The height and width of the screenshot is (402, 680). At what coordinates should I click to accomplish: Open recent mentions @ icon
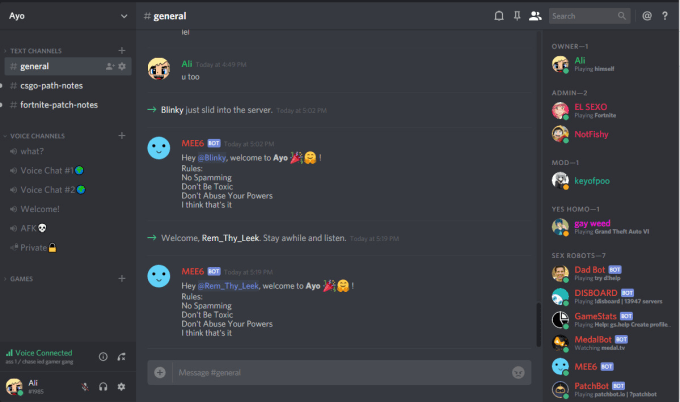tap(647, 16)
